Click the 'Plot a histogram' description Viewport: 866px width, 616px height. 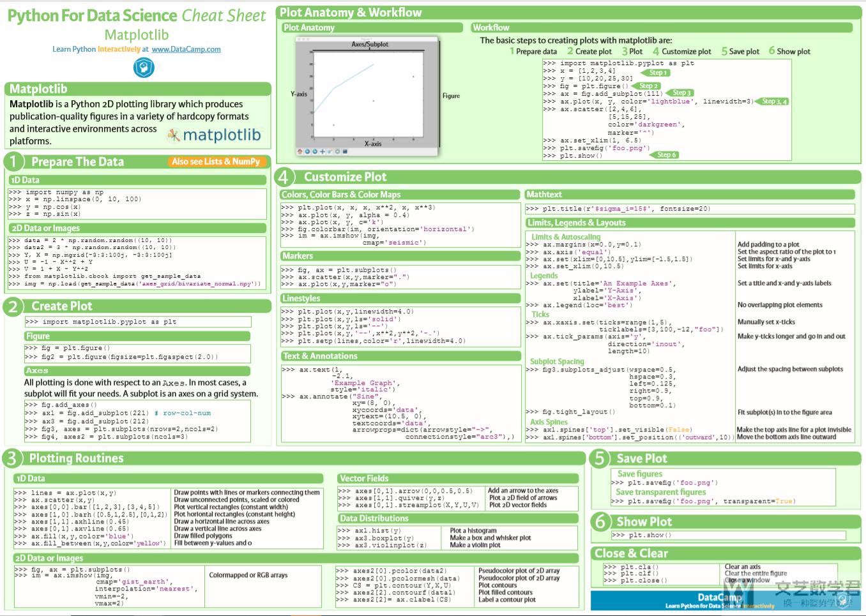tap(473, 530)
